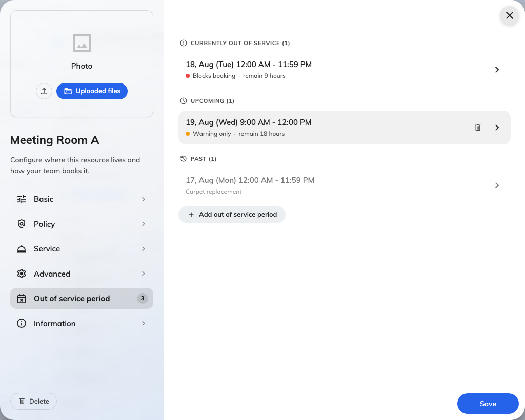Click the Upcoming clock icon
The height and width of the screenshot is (420, 525).
(x=184, y=101)
